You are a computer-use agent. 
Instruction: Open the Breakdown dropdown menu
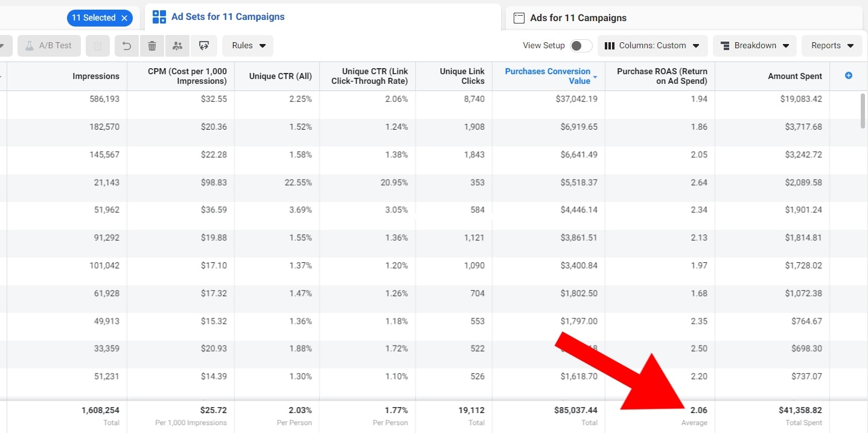tap(755, 46)
